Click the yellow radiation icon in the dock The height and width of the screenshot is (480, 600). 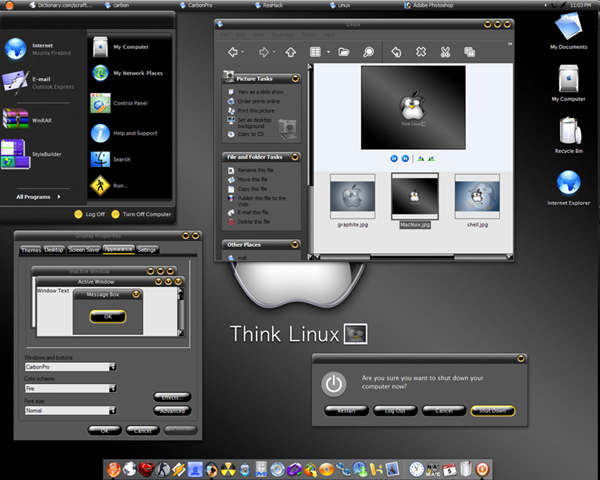(x=228, y=469)
